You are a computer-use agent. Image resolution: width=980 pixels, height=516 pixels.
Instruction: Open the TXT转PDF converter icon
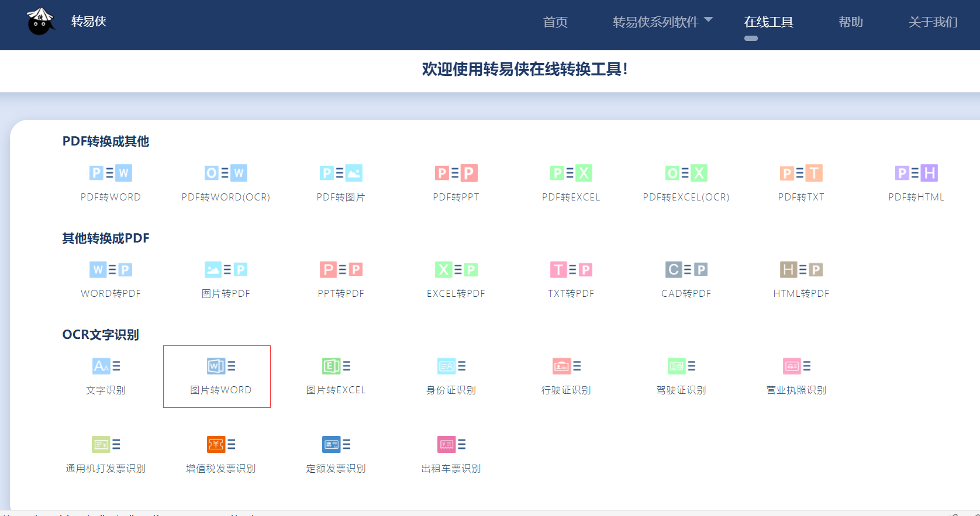point(571,269)
